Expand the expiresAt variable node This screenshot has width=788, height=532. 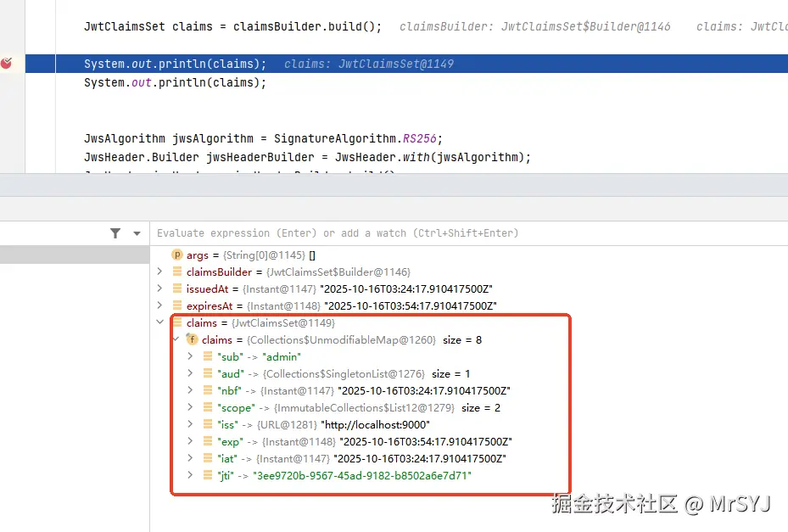click(x=159, y=305)
